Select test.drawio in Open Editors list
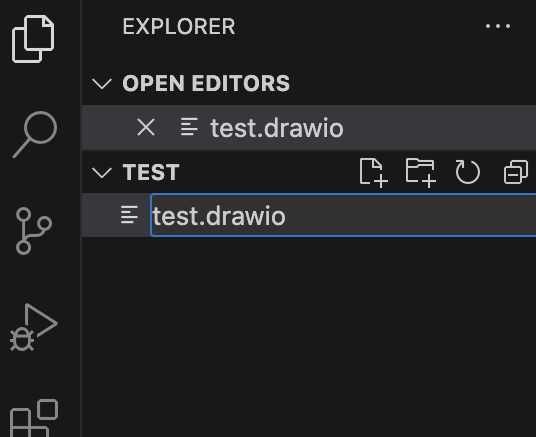This screenshot has height=437, width=536. point(309,128)
